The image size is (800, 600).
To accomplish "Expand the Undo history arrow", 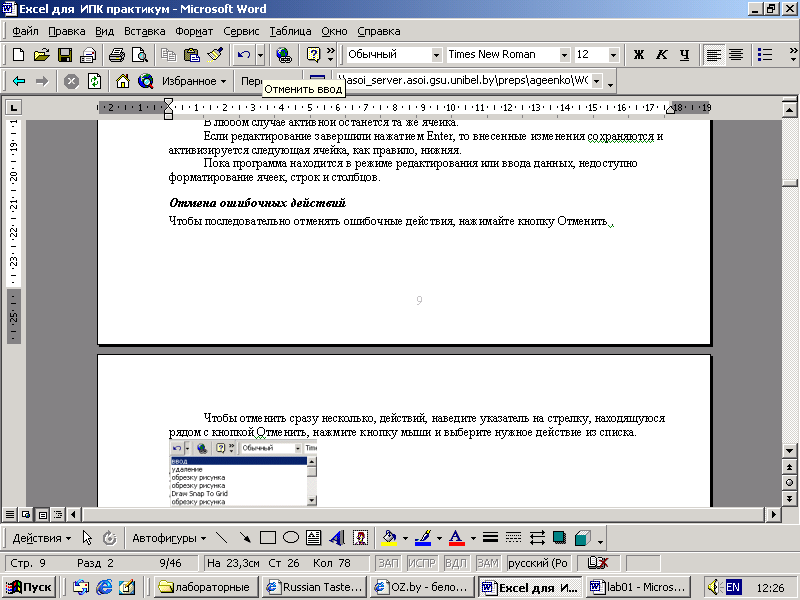I will 260,55.
